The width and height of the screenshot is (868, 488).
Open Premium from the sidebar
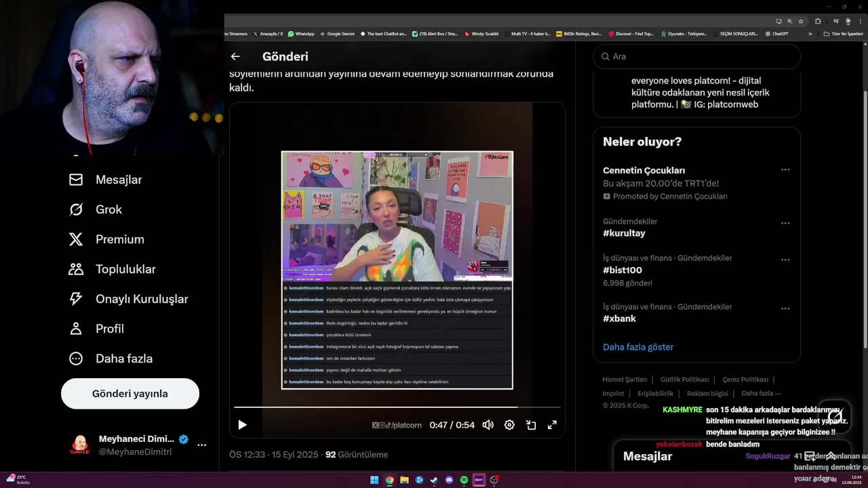[106, 239]
